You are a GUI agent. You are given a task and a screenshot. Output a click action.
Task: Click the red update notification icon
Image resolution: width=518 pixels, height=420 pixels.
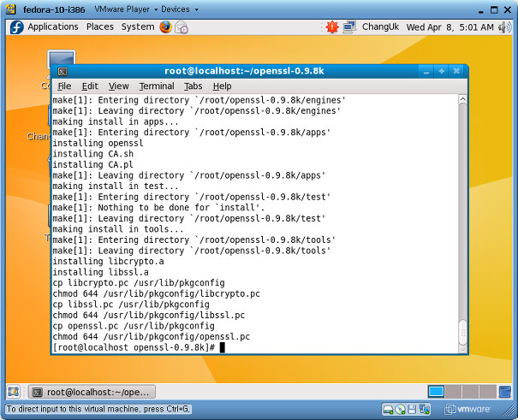pos(332,27)
